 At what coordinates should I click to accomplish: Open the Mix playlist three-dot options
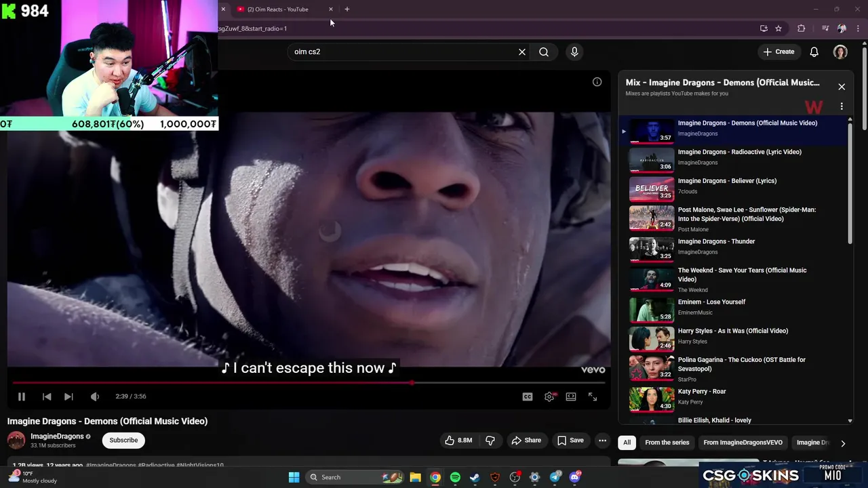click(842, 106)
